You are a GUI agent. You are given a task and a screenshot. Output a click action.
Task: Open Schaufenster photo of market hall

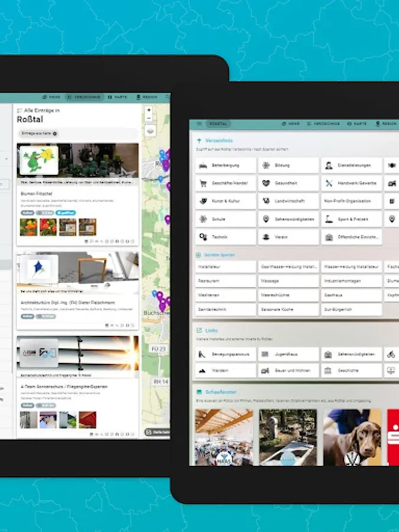(x=224, y=437)
